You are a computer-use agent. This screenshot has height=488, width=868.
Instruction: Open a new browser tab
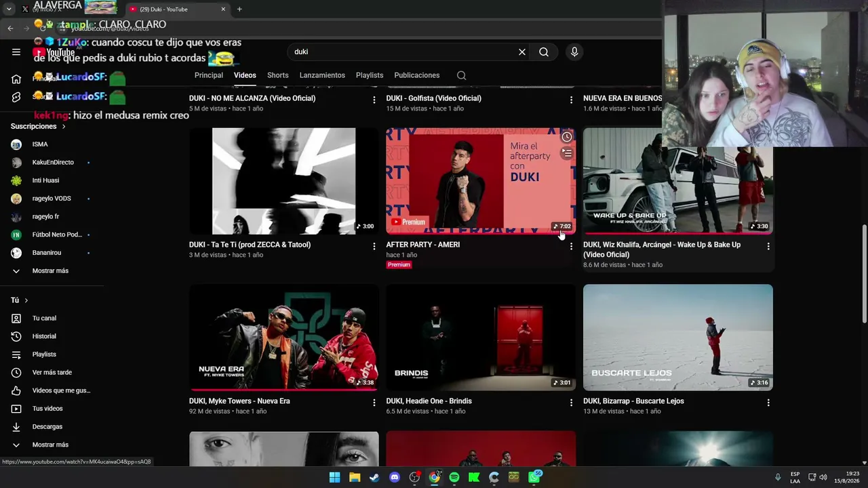(239, 9)
